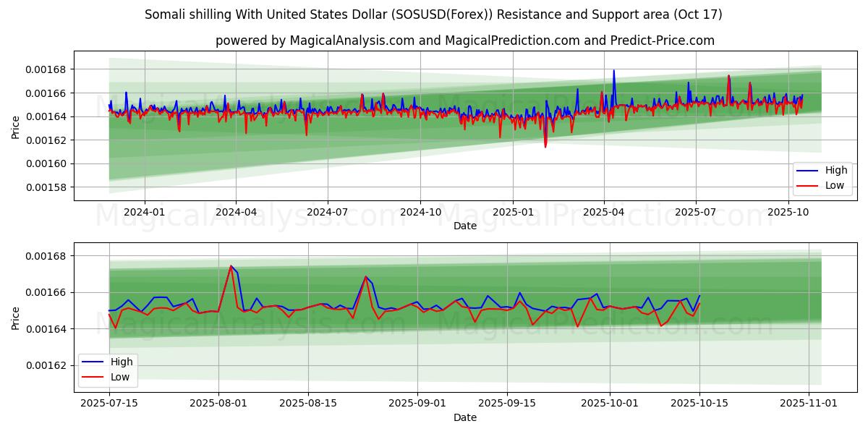The height and width of the screenshot is (434, 868).
Task: Click the 2024-07 tick label on top chart
Action: coord(328,212)
